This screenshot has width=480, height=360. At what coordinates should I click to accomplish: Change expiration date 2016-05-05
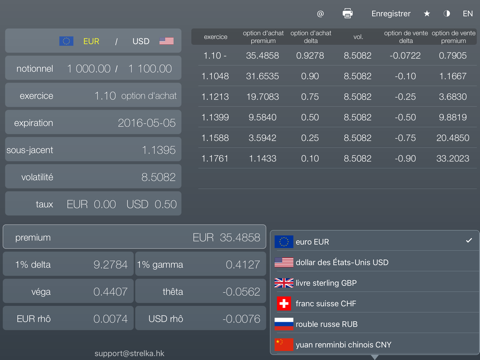tap(147, 123)
